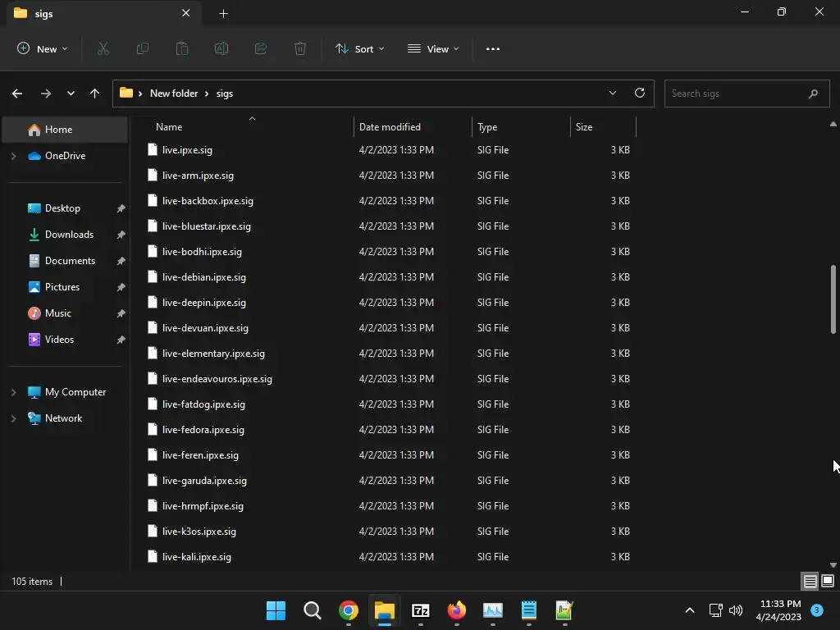
Task: Open 7-Zip from the taskbar
Action: 421,610
